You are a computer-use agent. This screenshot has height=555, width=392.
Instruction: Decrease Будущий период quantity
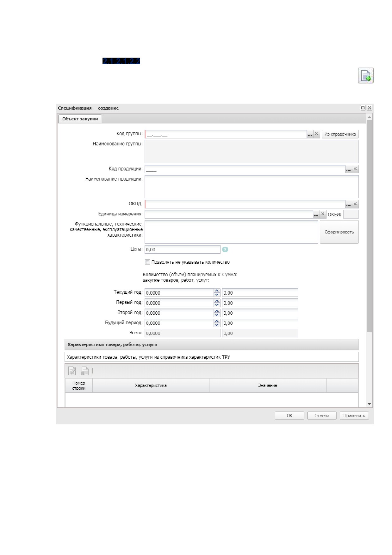(x=217, y=325)
